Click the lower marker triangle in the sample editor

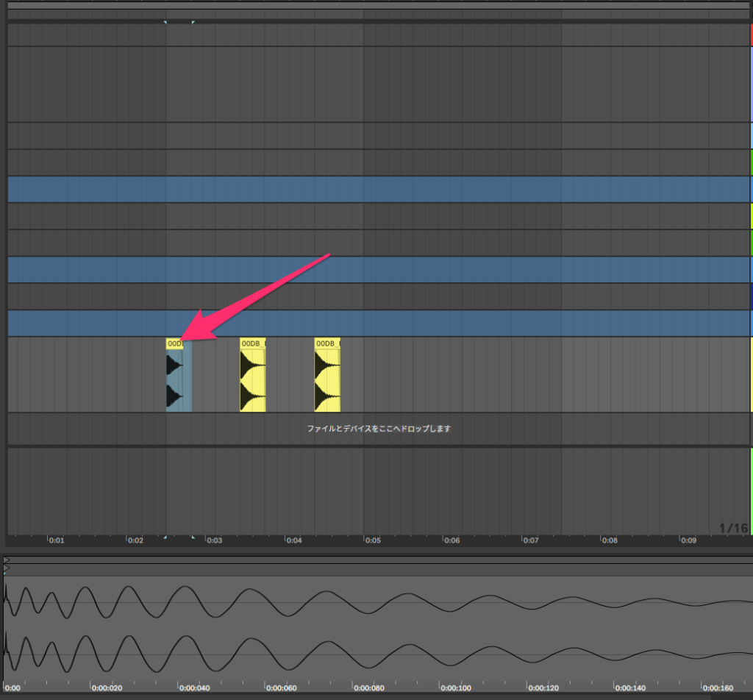pos(7,569)
